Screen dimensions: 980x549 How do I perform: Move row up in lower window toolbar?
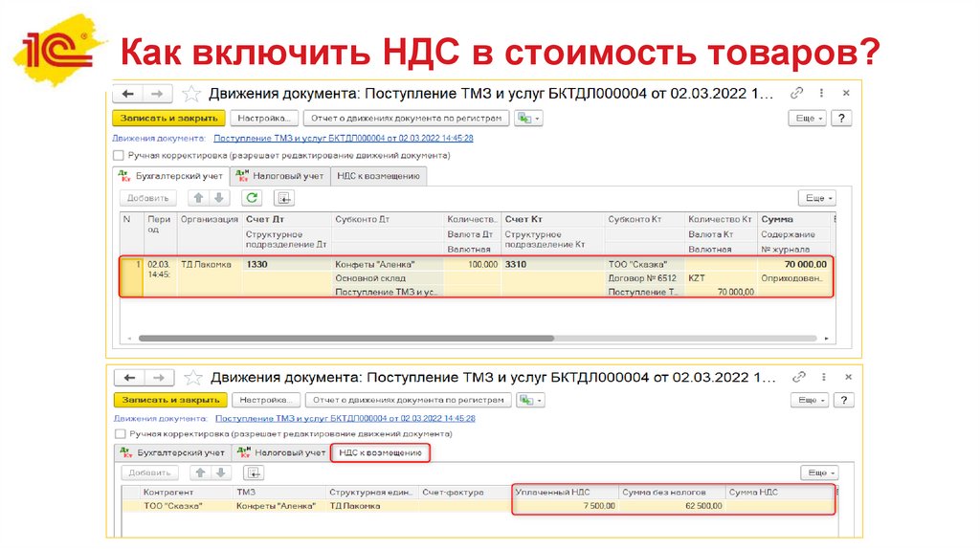(200, 472)
